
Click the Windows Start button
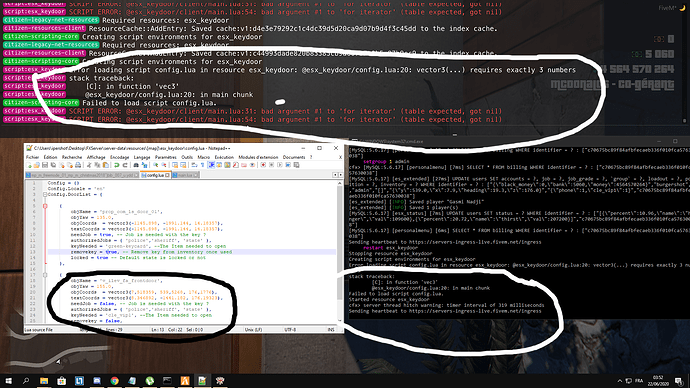tap(8, 381)
